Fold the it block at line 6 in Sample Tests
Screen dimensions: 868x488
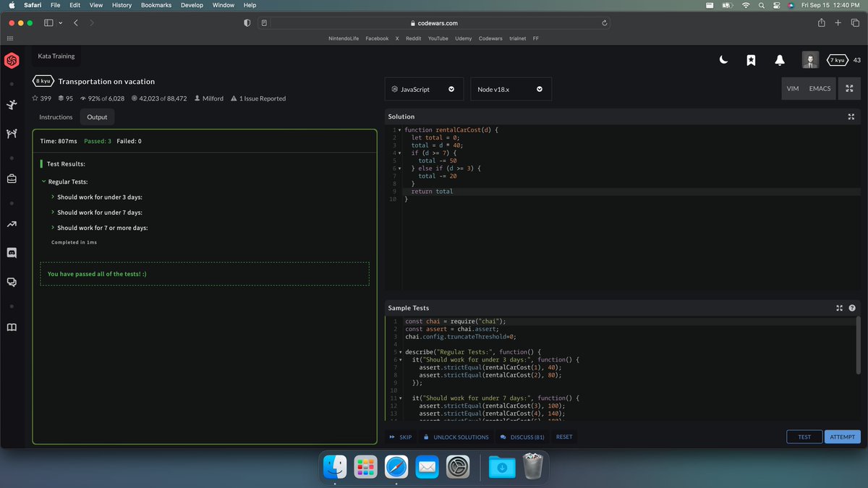click(399, 359)
